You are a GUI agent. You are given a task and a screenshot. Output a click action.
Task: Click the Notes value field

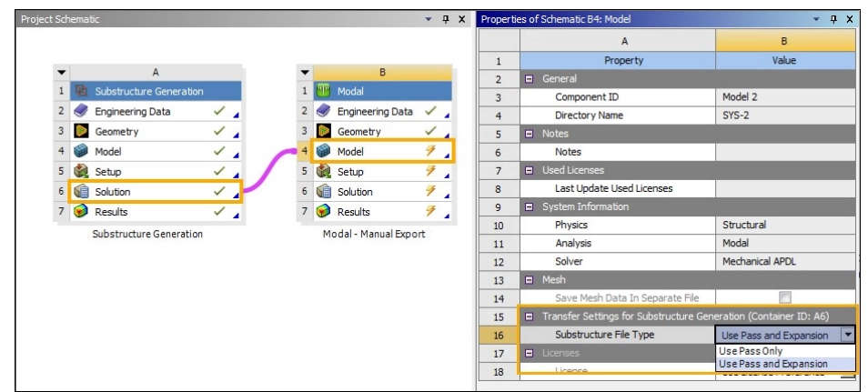click(785, 152)
